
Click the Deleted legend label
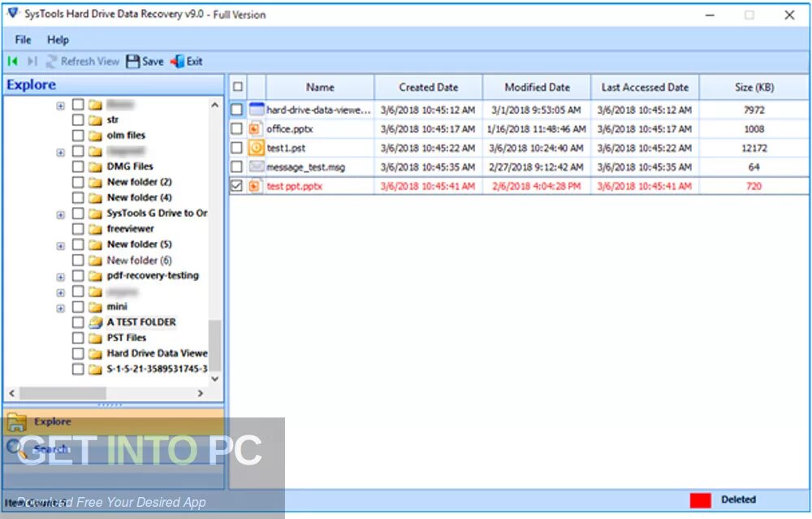(x=738, y=500)
